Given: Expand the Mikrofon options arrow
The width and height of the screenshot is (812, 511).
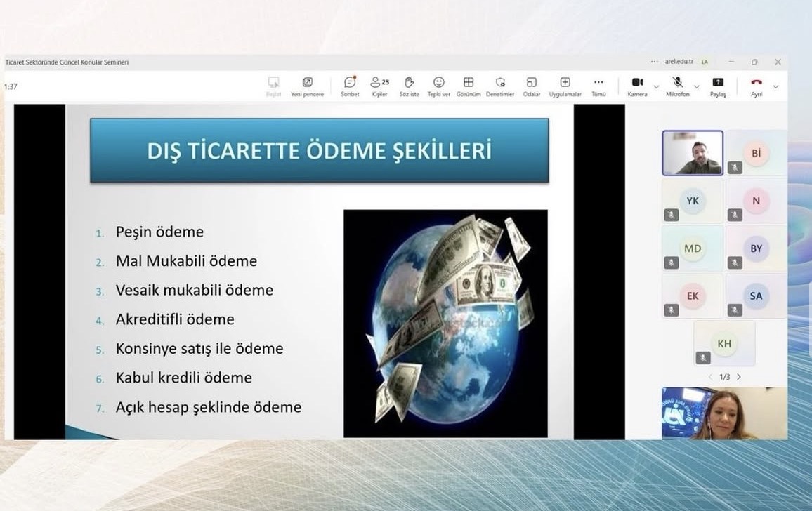Looking at the screenshot, I should 696,87.
